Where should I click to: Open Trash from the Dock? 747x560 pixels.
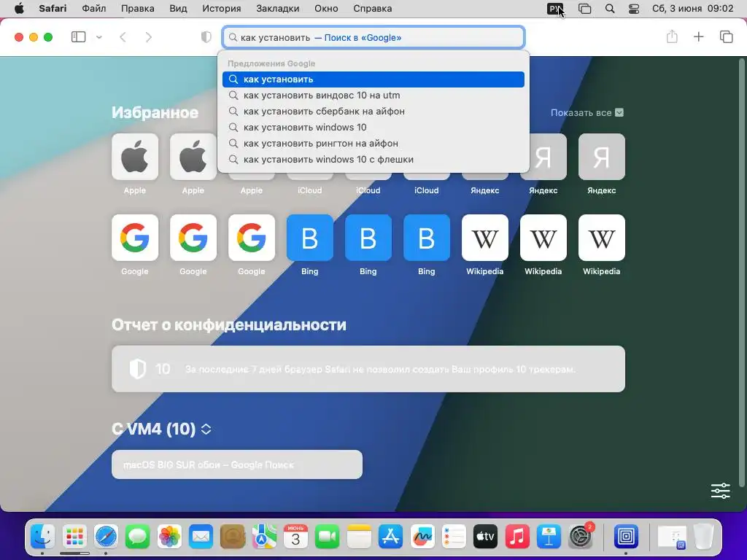pyautogui.click(x=703, y=537)
